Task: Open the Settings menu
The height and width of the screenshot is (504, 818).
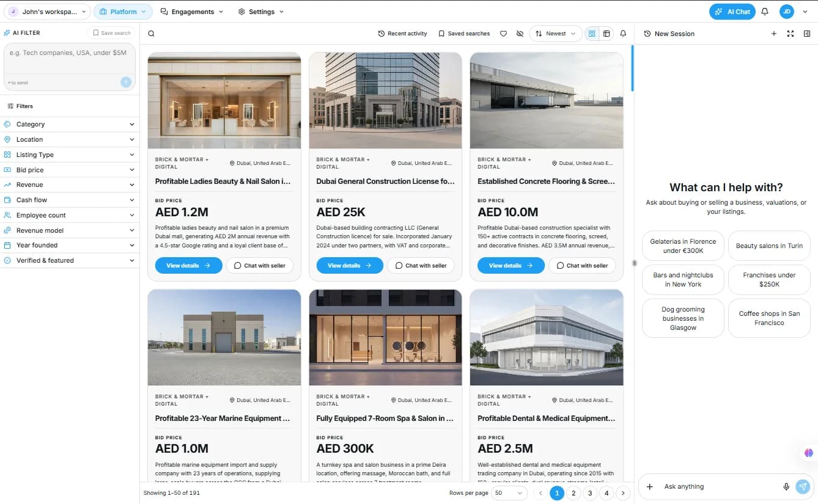Action: coord(261,12)
